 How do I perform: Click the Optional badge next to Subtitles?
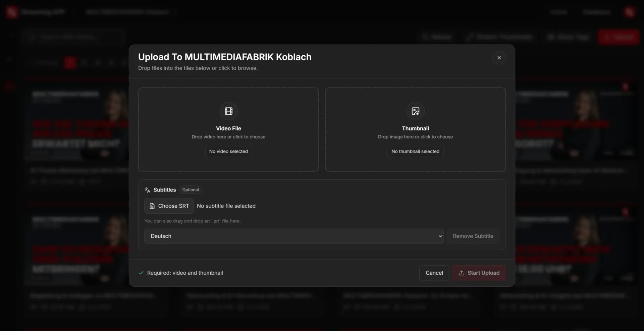tap(191, 190)
